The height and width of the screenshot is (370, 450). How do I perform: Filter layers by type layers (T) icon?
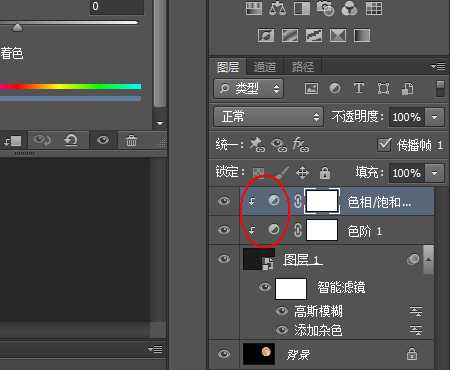click(359, 88)
